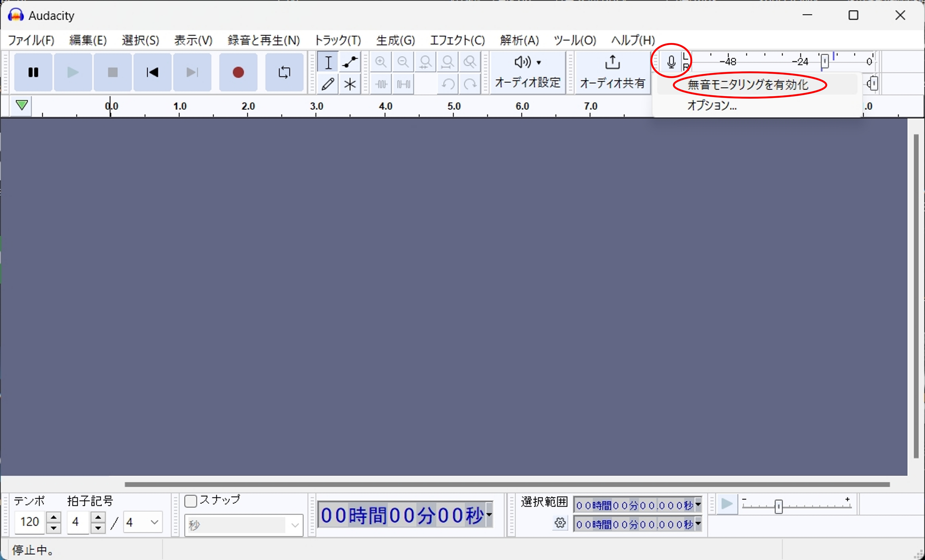The width and height of the screenshot is (925, 560).
Task: Open the 録音と再生(N) menu
Action: [264, 40]
